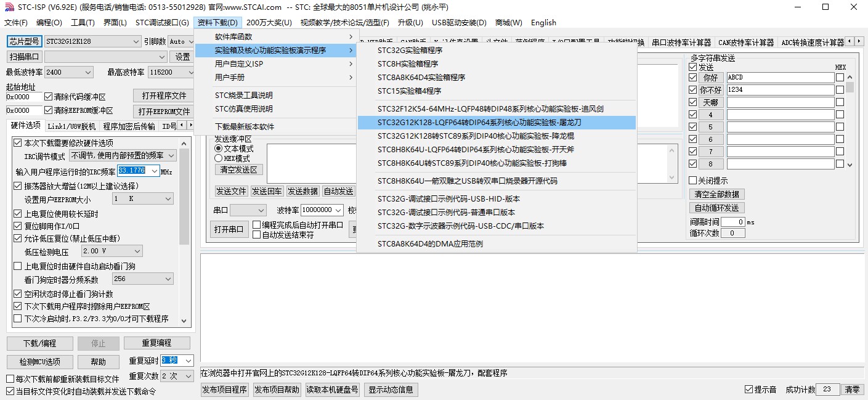
Task: Select STC32G实验箱程序 from submenu
Action: click(497, 51)
